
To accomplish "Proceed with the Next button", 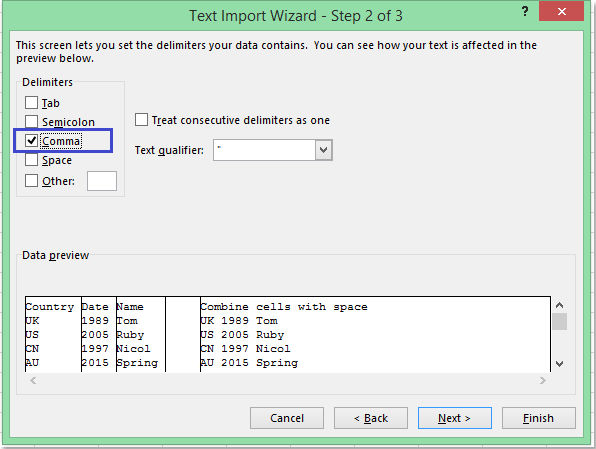I will (455, 418).
